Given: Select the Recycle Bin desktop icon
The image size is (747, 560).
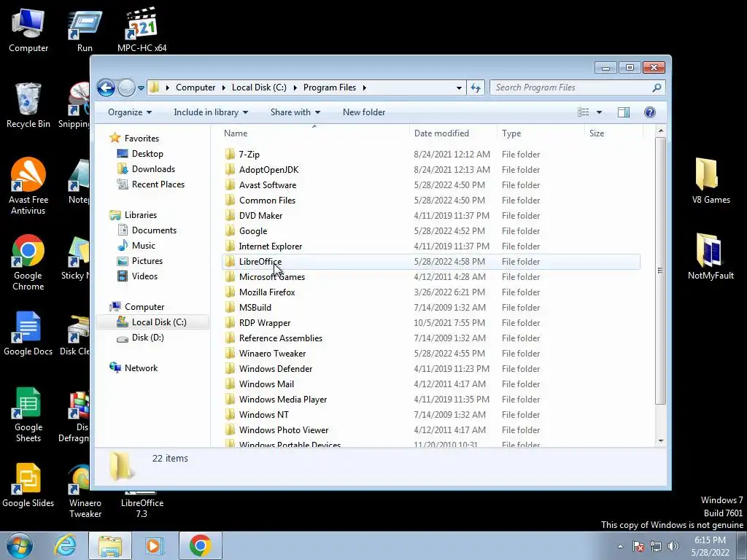Looking at the screenshot, I should [28, 106].
